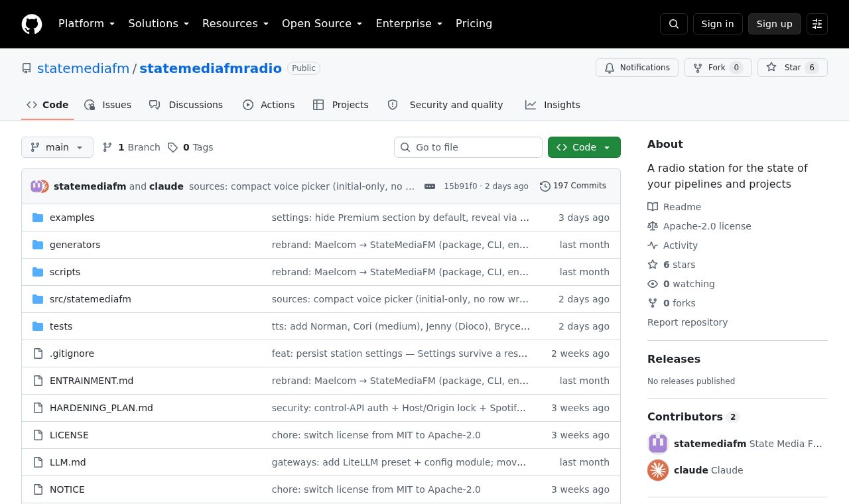Open the Releases heading link
The height and width of the screenshot is (504, 849).
(x=674, y=359)
